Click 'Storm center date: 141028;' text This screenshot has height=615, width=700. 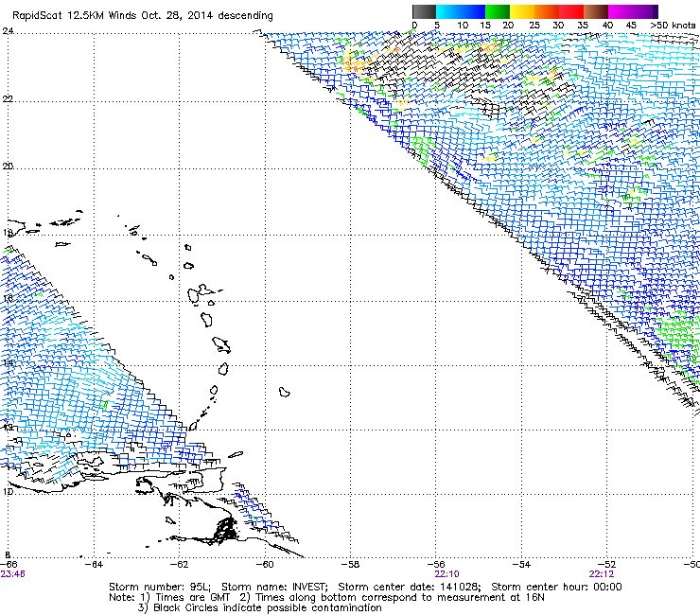410,587
